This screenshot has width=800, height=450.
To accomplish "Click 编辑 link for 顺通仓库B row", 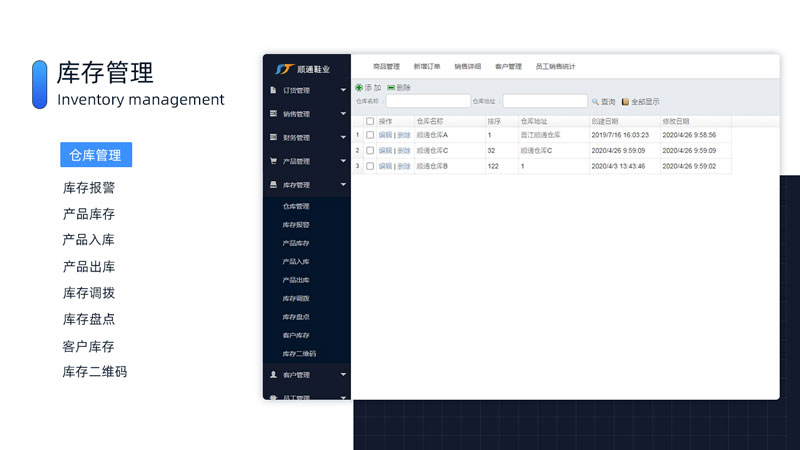I will (x=385, y=166).
